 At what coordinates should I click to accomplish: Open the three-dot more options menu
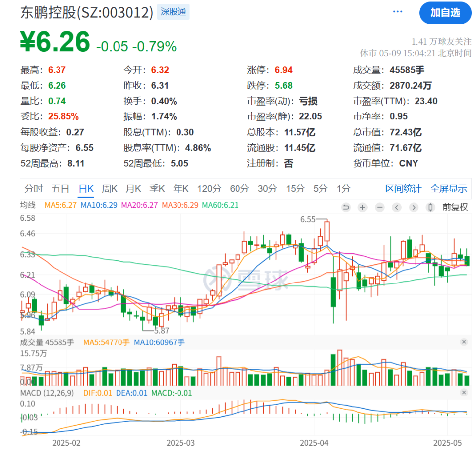click(x=397, y=12)
